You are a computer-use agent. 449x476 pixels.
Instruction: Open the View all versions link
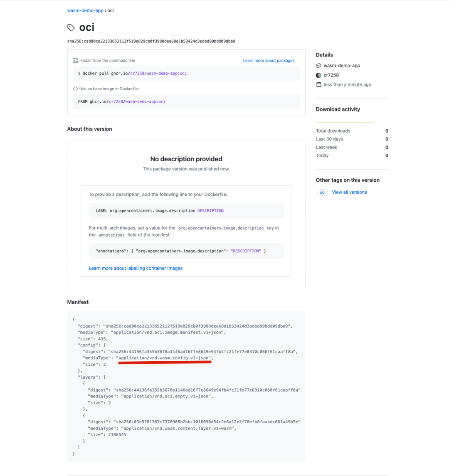coord(349,192)
